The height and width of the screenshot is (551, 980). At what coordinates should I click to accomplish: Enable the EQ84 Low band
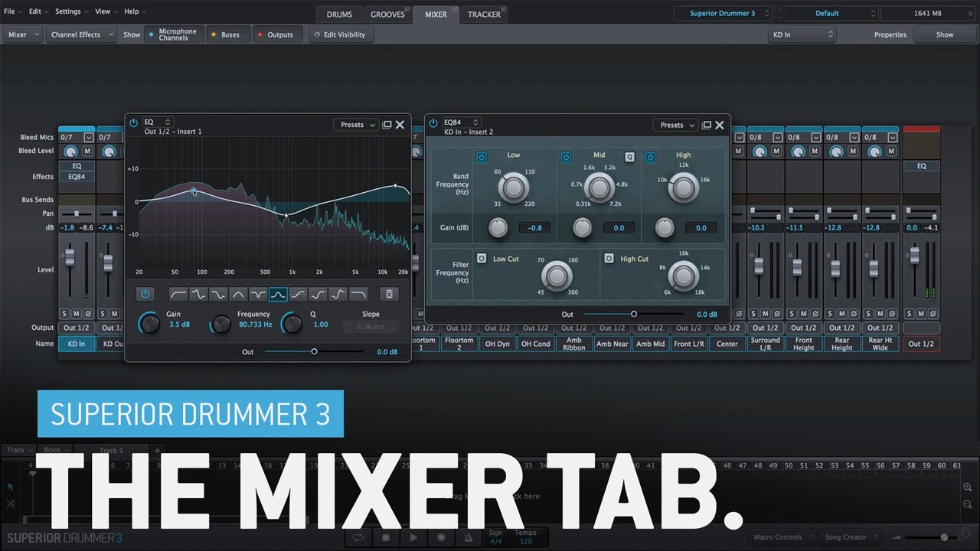[x=482, y=157]
